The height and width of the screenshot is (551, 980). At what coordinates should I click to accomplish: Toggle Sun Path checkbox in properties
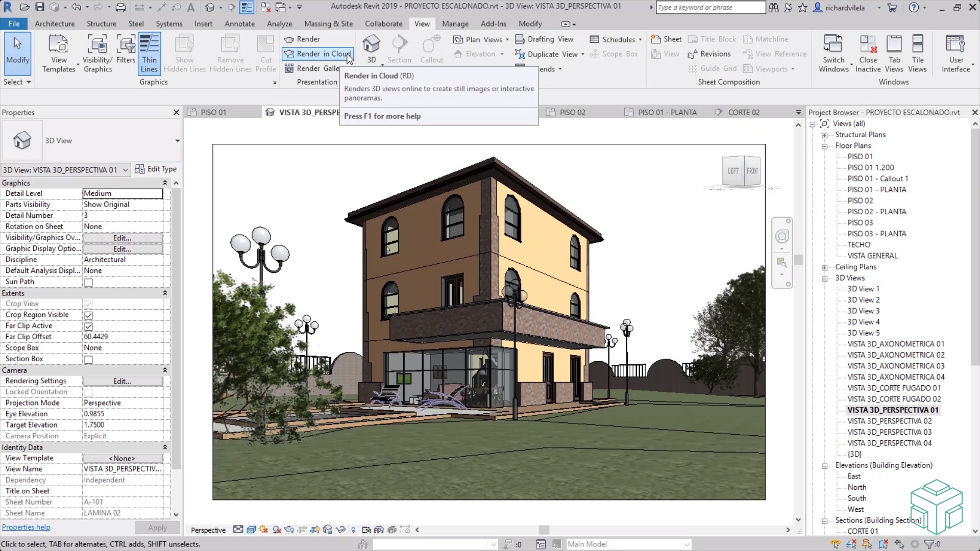point(88,282)
